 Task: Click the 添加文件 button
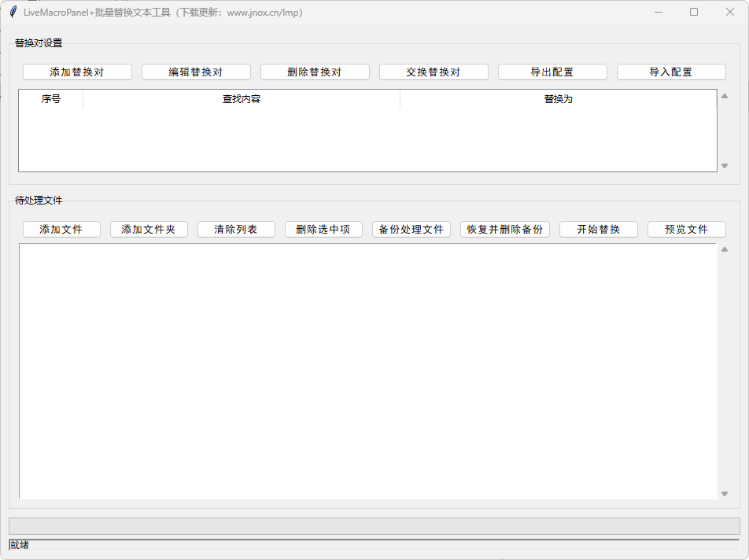62,230
